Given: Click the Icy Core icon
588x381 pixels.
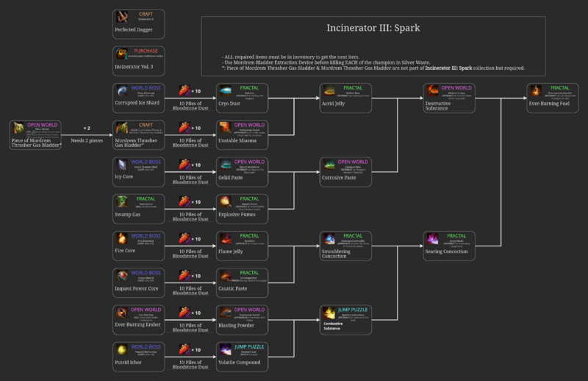Looking at the screenshot, I should tap(122, 165).
